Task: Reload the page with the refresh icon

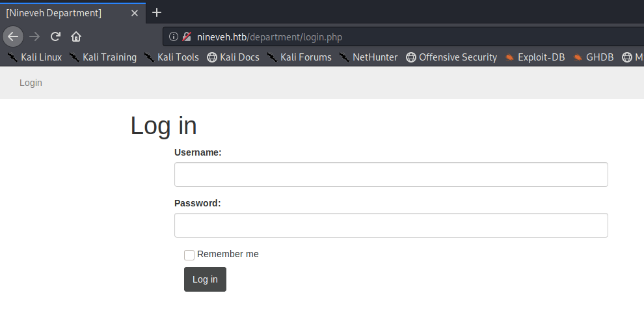Action: pyautogui.click(x=56, y=36)
